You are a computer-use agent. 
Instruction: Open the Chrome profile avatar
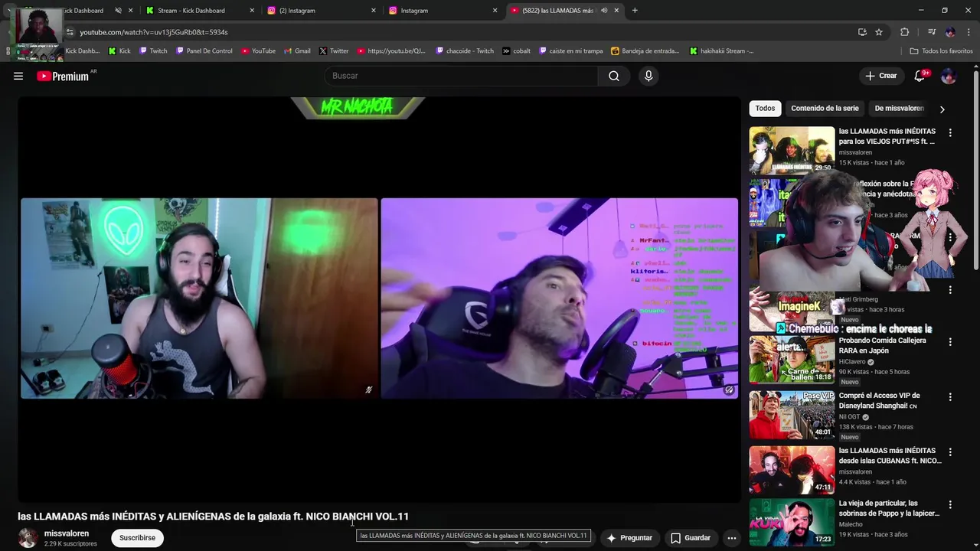[950, 32]
